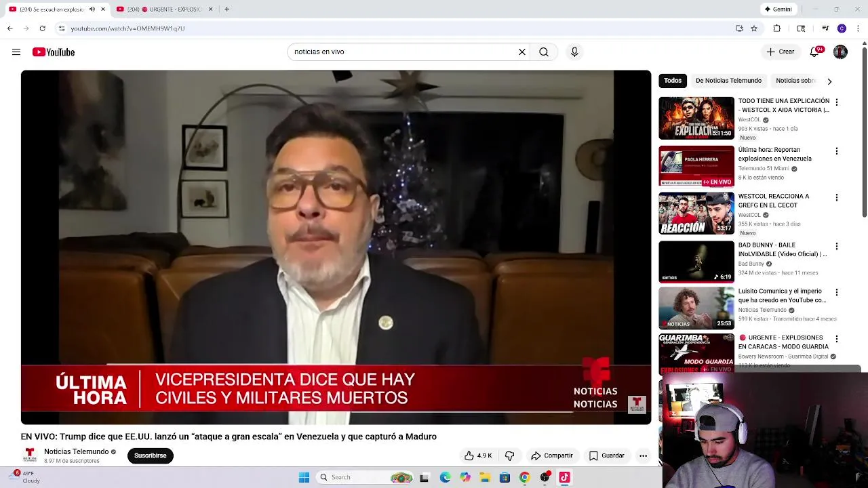
Task: Run search with the magnifier button
Action: [544, 52]
